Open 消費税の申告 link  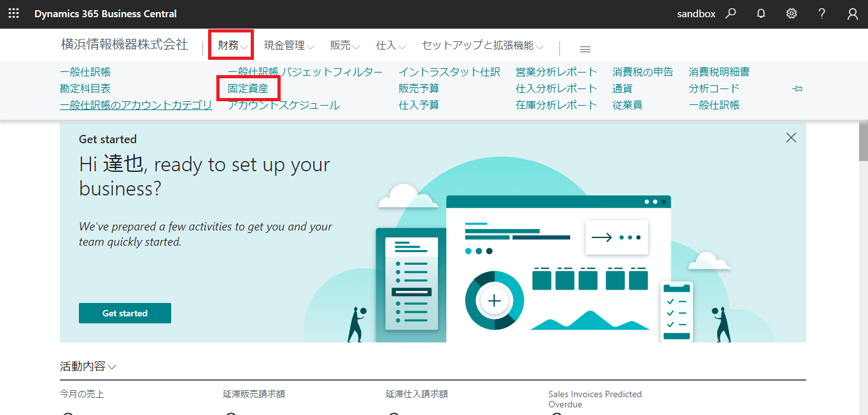[643, 72]
